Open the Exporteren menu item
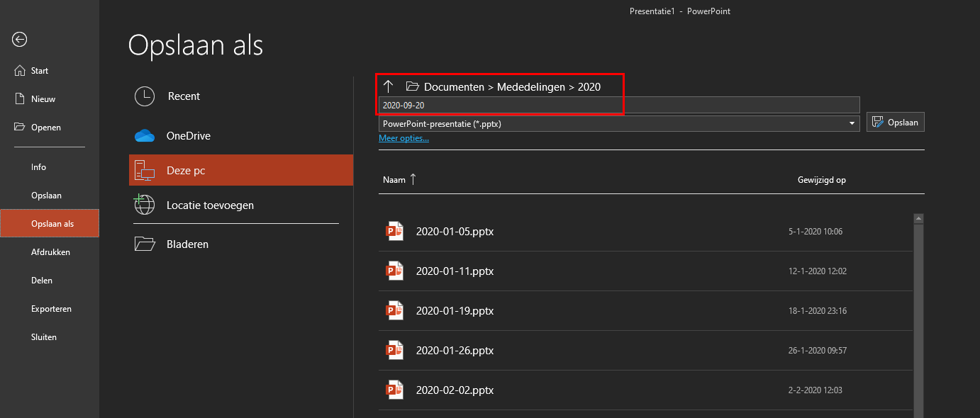Viewport: 980px width, 418px height. pos(50,309)
